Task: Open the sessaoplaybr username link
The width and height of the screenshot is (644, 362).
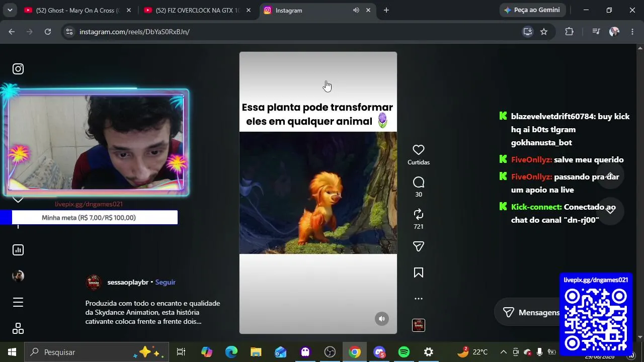Action: 128,282
